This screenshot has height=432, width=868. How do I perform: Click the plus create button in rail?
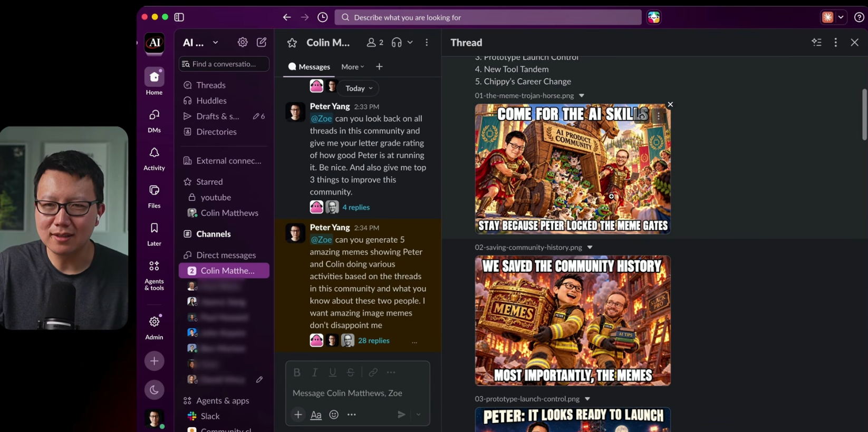click(155, 361)
